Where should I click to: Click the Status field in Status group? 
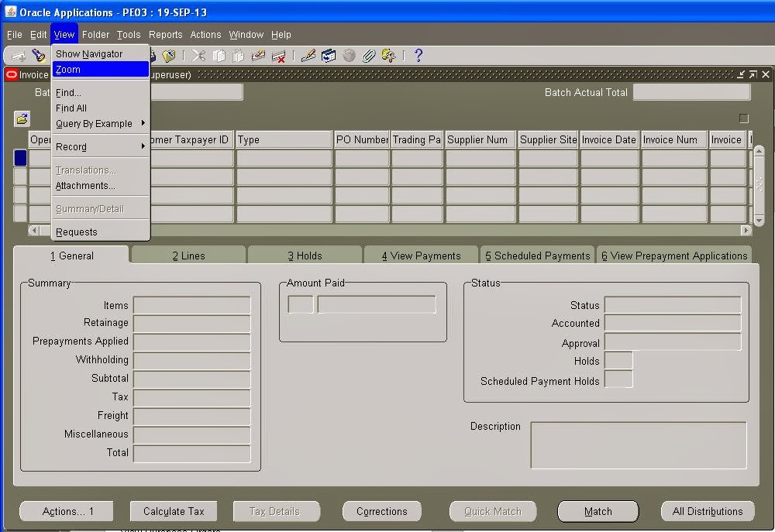pyautogui.click(x=673, y=305)
